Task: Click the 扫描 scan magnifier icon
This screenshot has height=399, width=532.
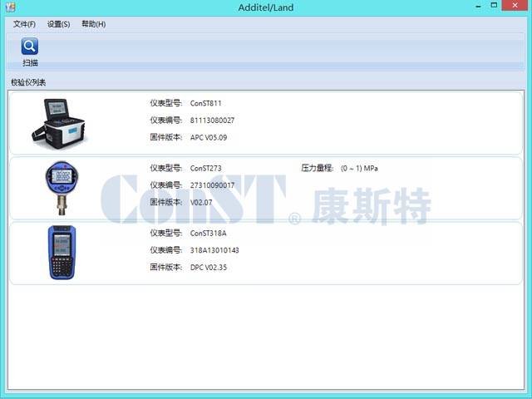Action: (x=30, y=47)
